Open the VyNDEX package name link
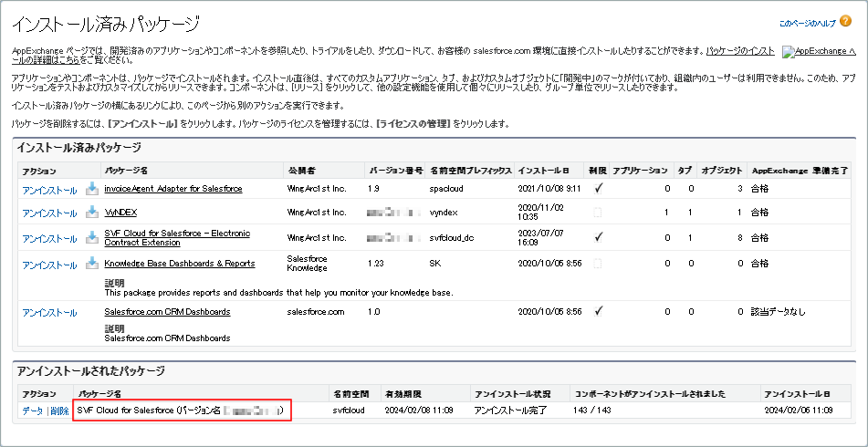 tap(120, 213)
